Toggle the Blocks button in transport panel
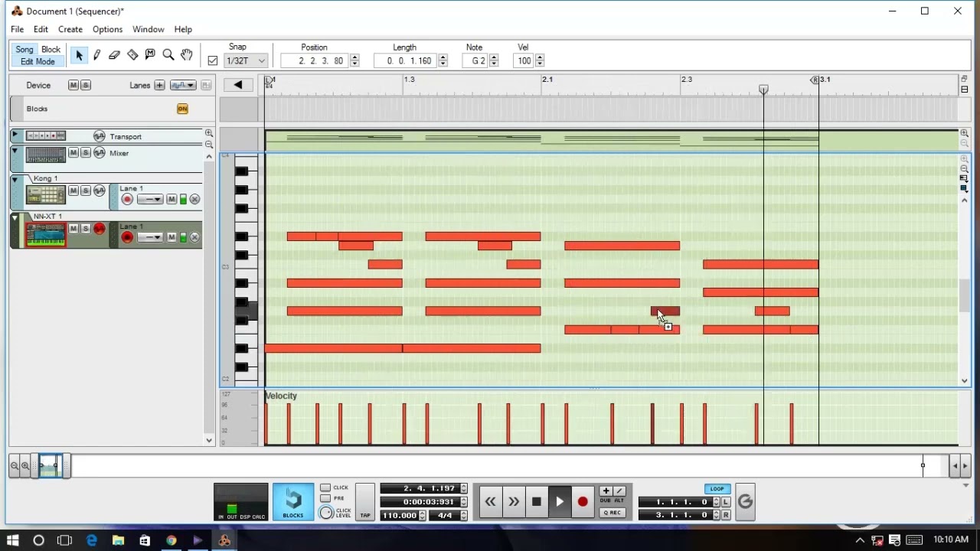Viewport: 980px width, 551px height. pyautogui.click(x=293, y=502)
